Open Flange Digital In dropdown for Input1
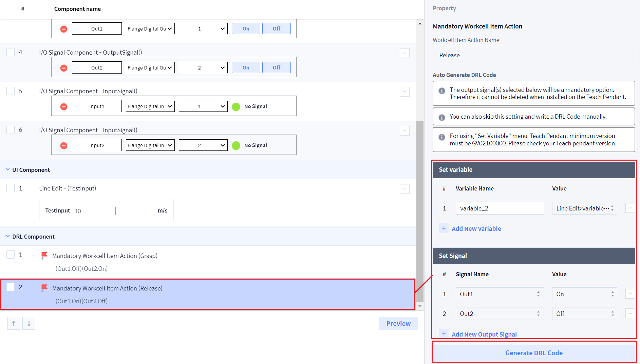The height and width of the screenshot is (364, 640). pos(150,106)
